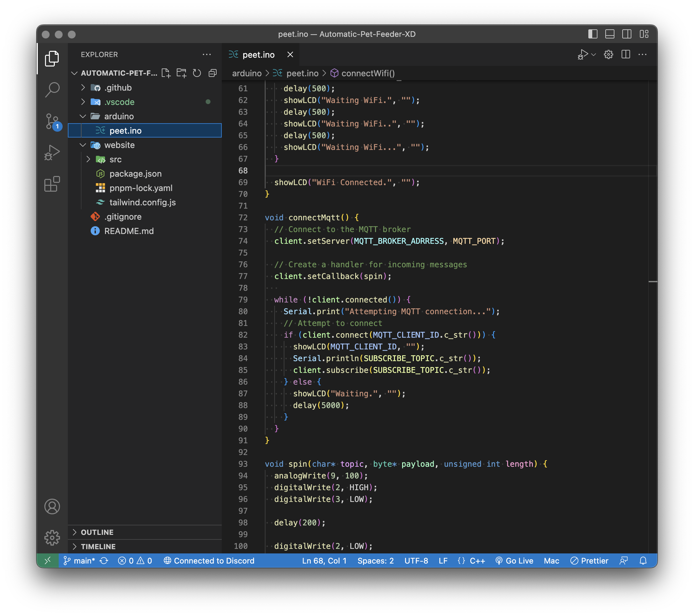Collapse all folders in Explorer

213,73
